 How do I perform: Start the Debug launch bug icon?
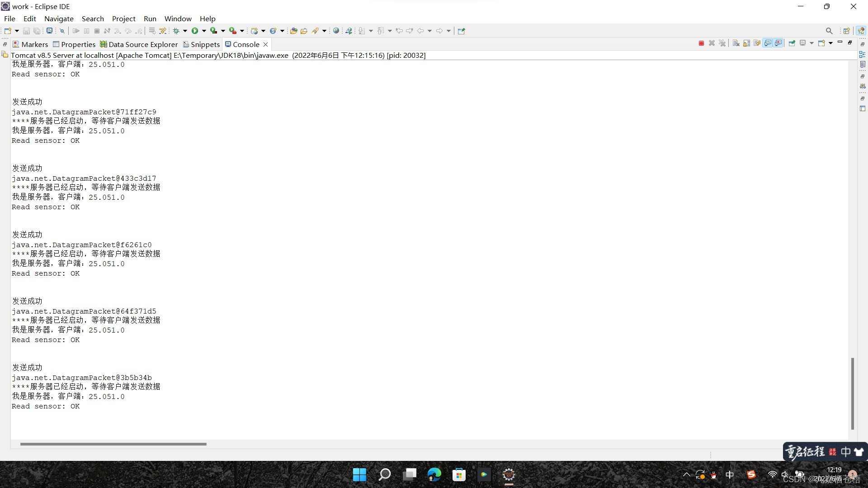(176, 31)
